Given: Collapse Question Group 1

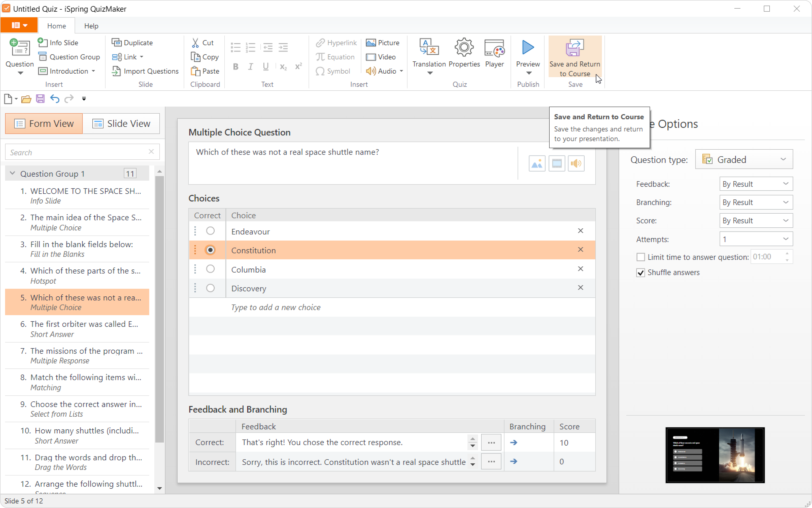Looking at the screenshot, I should [12, 173].
